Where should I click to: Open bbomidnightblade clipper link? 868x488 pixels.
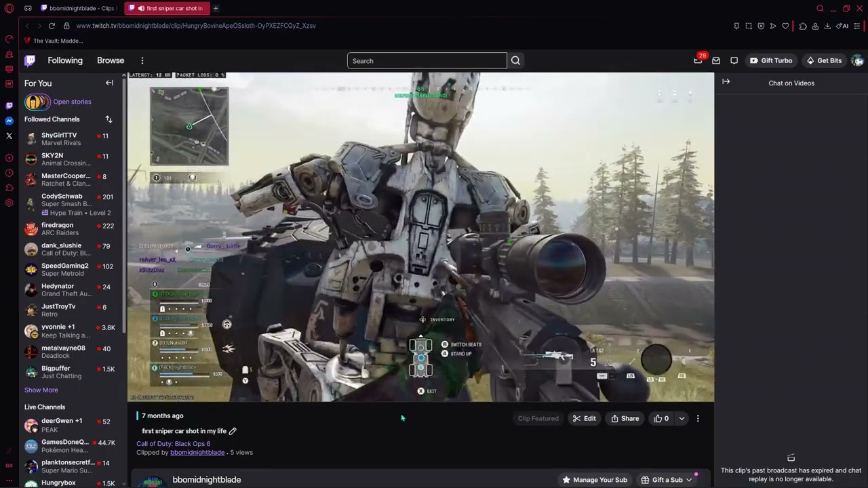(197, 452)
